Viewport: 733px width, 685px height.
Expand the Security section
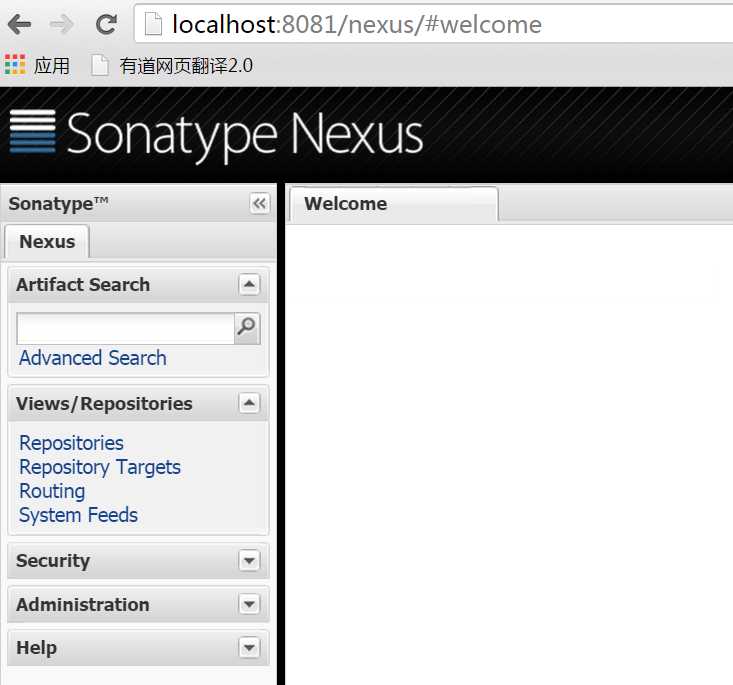click(249, 560)
